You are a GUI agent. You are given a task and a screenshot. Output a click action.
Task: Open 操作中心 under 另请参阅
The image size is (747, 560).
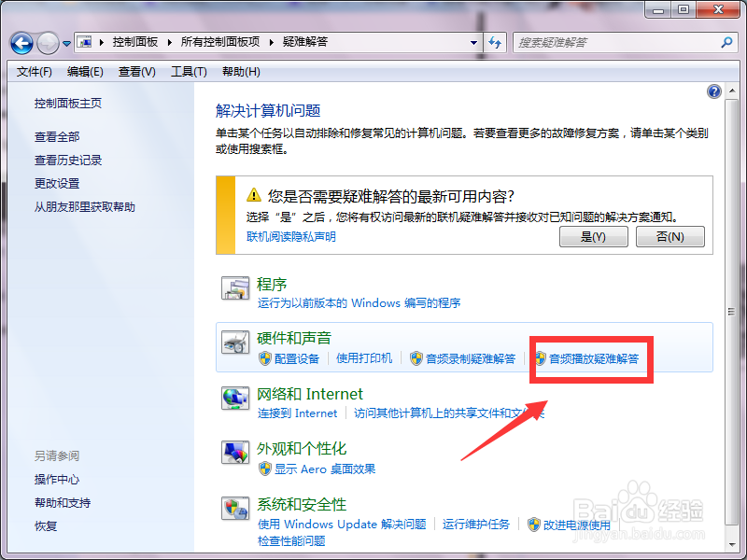click(57, 480)
